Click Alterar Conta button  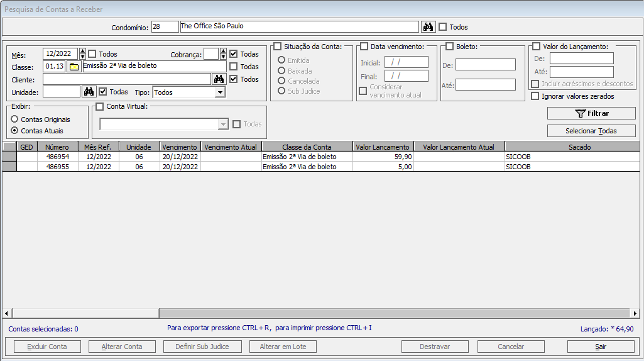point(122,347)
